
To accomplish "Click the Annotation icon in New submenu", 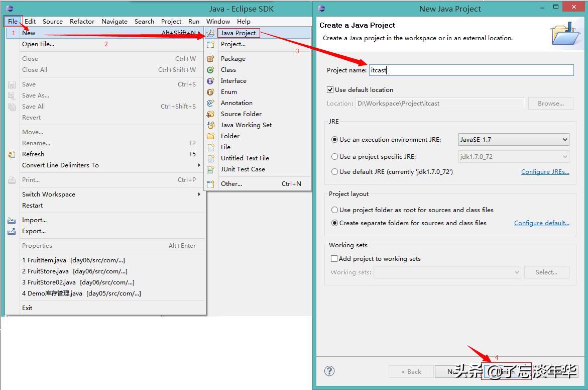I will click(211, 103).
